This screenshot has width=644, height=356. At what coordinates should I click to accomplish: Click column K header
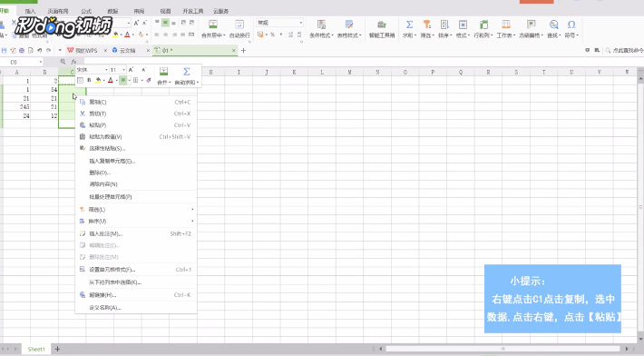point(294,72)
